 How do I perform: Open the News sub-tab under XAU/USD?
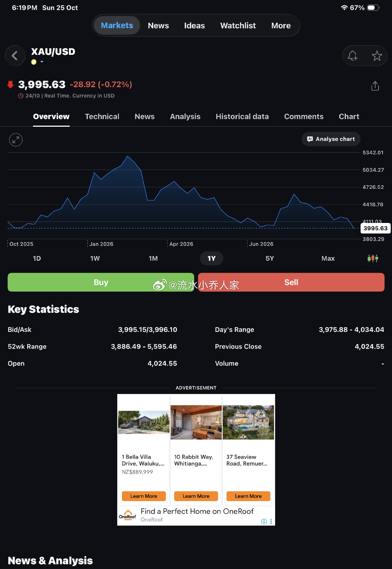point(144,117)
